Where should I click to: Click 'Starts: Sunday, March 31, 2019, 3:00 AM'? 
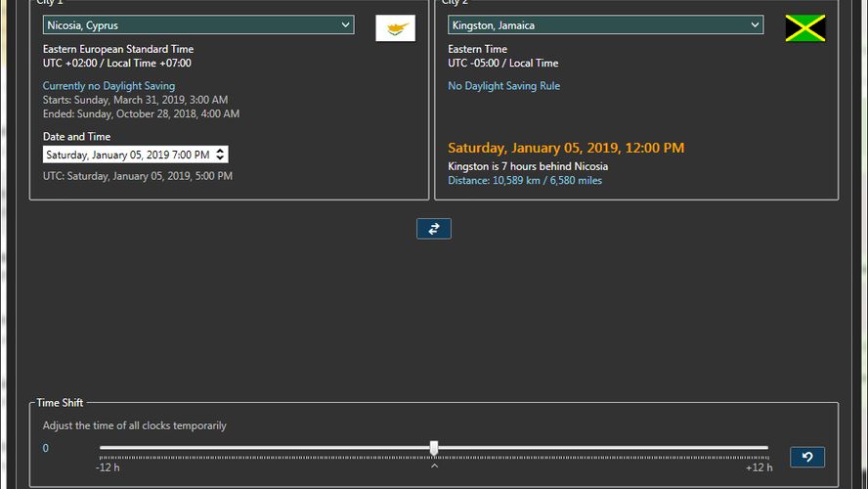coord(136,100)
